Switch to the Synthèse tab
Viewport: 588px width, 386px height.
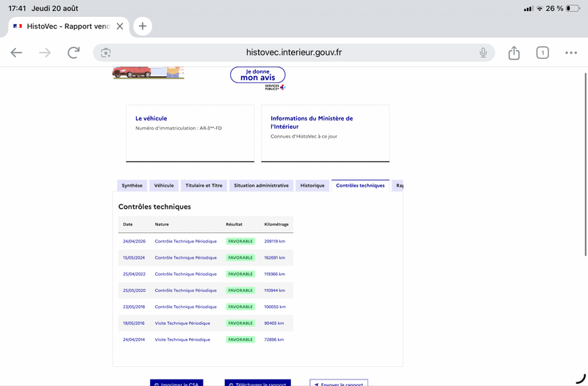[132, 186]
